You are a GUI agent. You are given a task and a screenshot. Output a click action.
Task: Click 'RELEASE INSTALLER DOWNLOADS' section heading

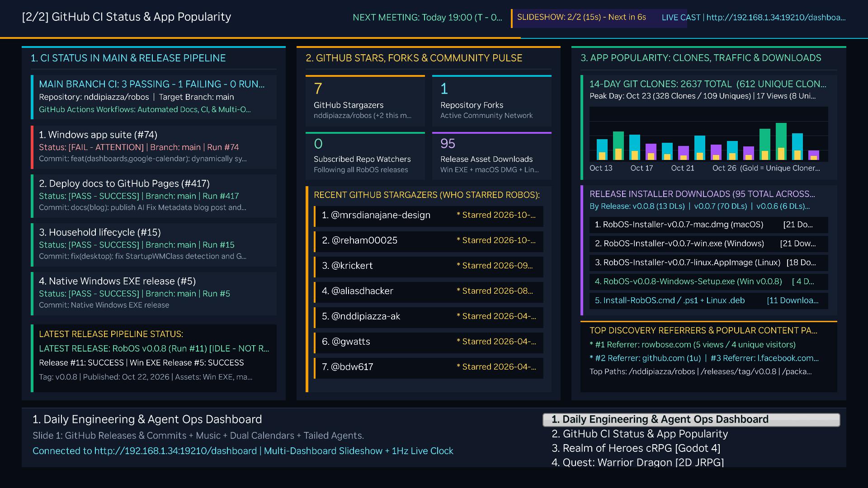(x=702, y=194)
